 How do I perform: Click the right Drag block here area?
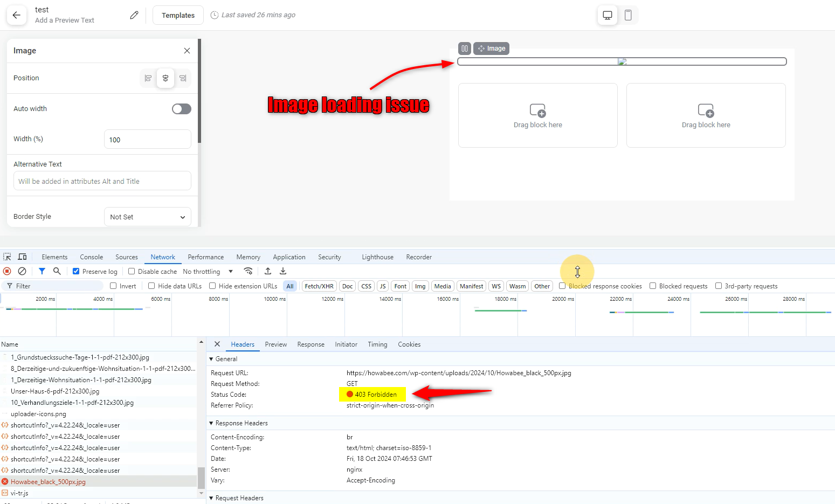tap(706, 115)
